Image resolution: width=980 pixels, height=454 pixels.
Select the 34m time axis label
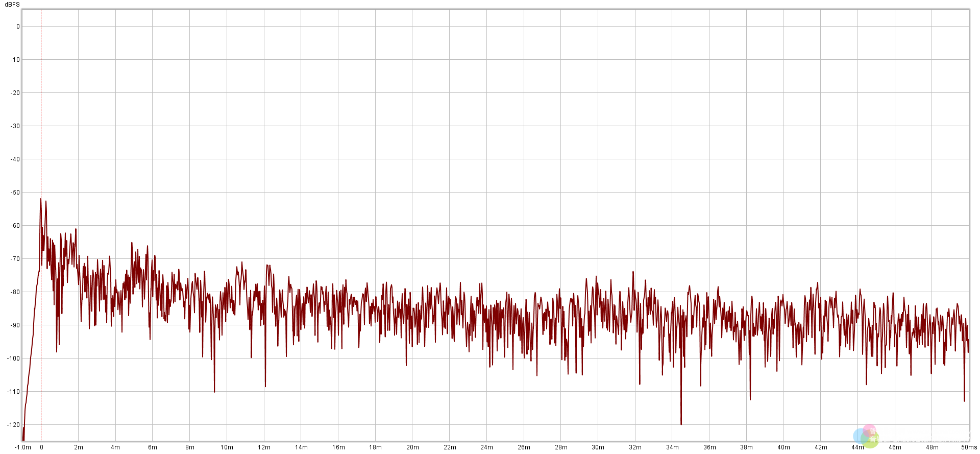click(x=673, y=447)
